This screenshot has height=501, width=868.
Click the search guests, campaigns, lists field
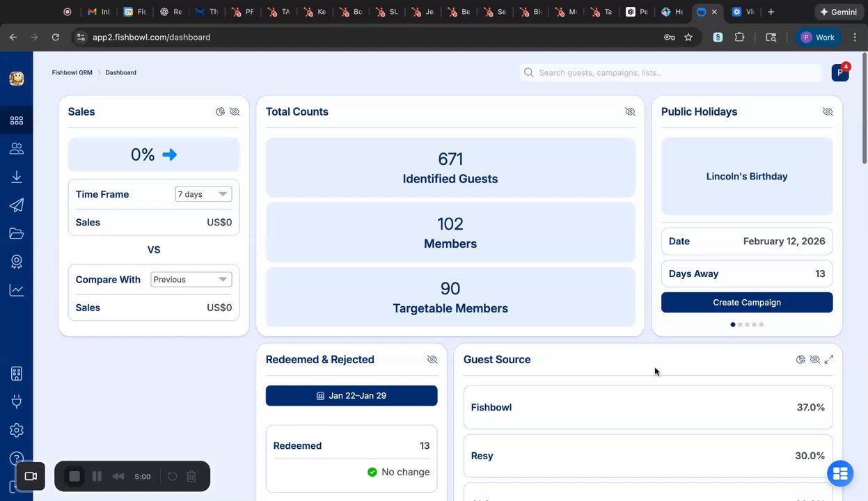(x=671, y=72)
